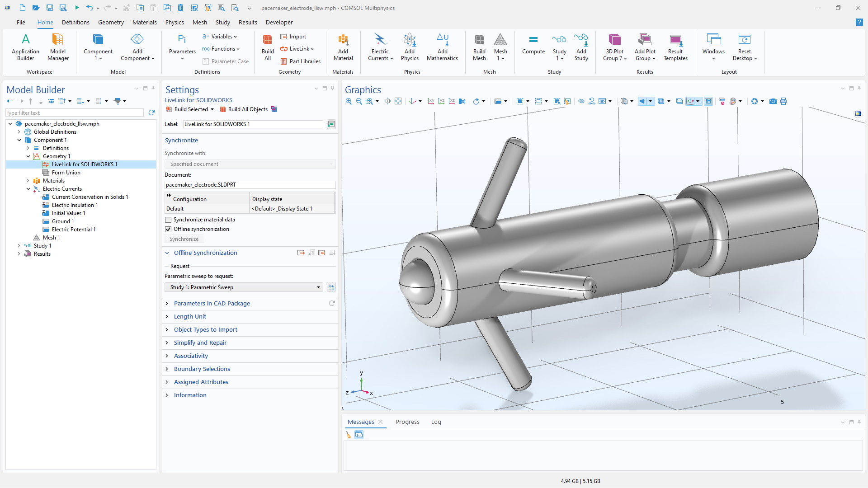Open the Compute button in the Study ribbon
This screenshot has width=868, height=488.
pos(533,47)
